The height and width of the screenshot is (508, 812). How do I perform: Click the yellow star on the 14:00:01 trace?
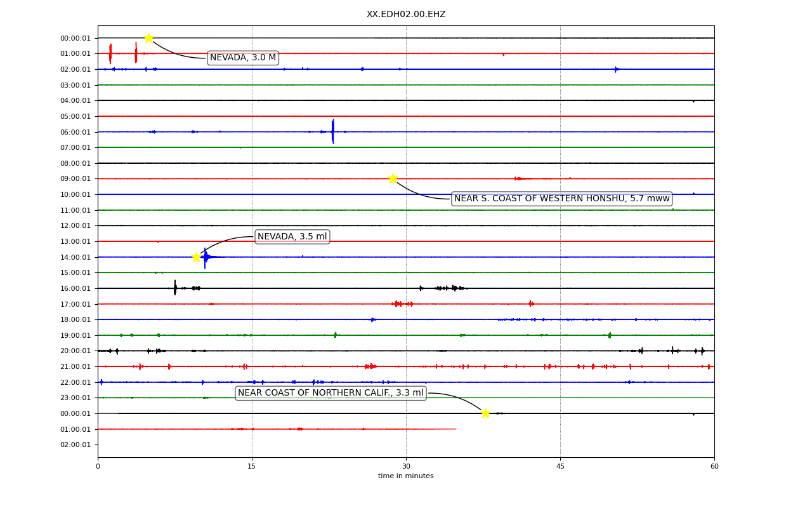(196, 257)
